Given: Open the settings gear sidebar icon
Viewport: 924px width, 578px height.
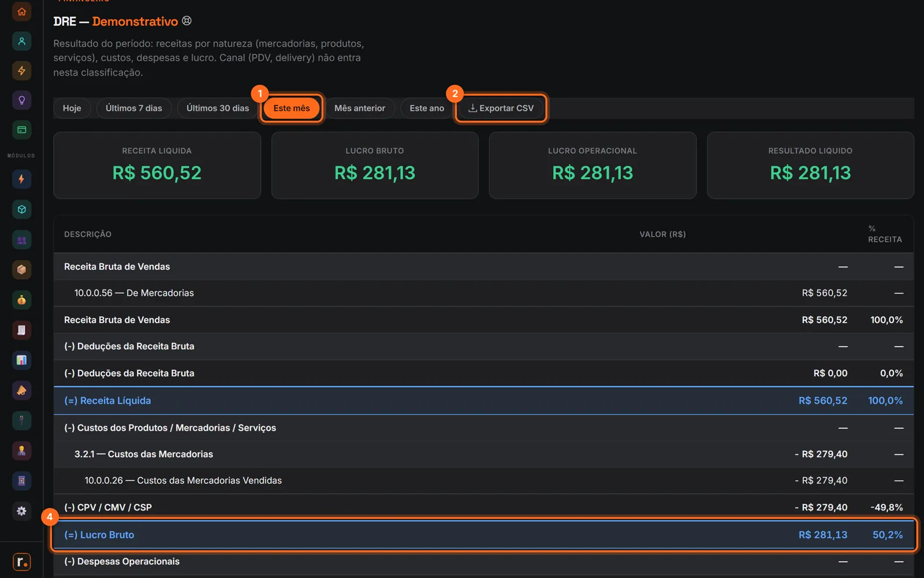Looking at the screenshot, I should [21, 511].
